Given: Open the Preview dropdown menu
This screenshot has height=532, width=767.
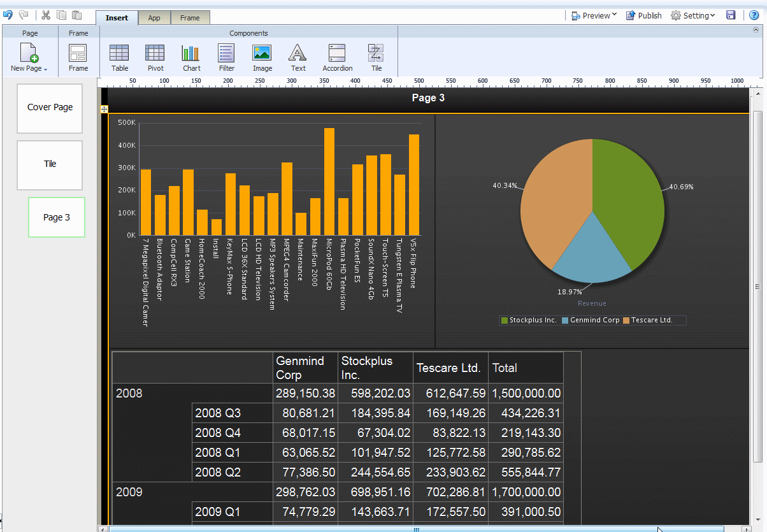Looking at the screenshot, I should 594,15.
